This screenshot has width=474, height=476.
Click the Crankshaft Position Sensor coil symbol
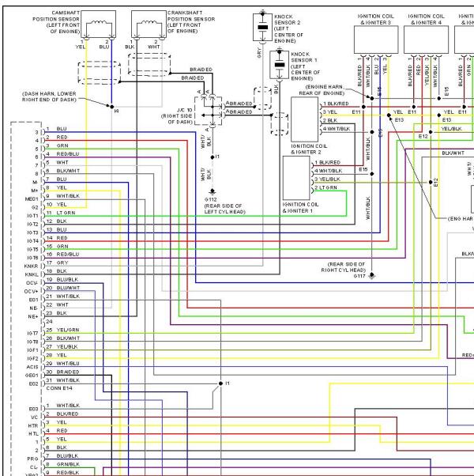click(149, 25)
